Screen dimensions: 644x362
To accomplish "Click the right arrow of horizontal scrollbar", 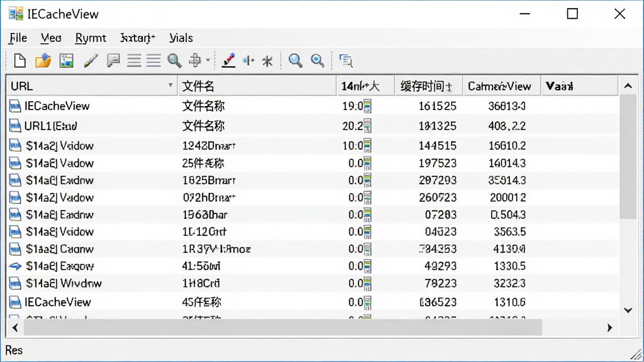I will pyautogui.click(x=610, y=327).
